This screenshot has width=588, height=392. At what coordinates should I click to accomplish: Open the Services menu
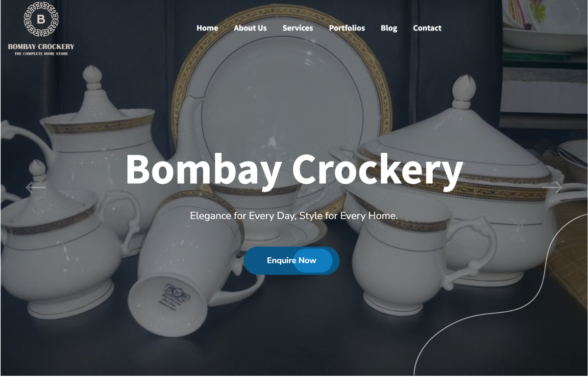(297, 28)
